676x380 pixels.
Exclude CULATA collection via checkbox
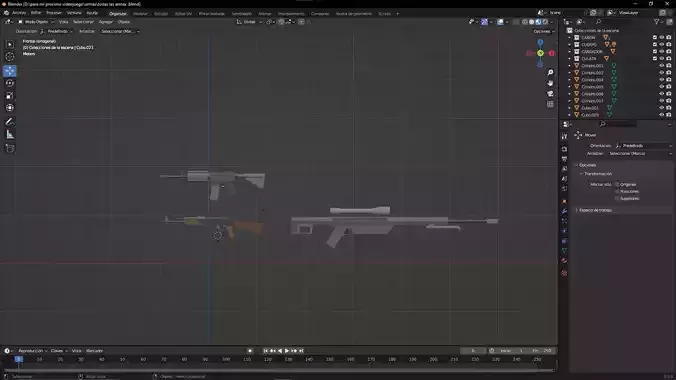(x=655, y=58)
